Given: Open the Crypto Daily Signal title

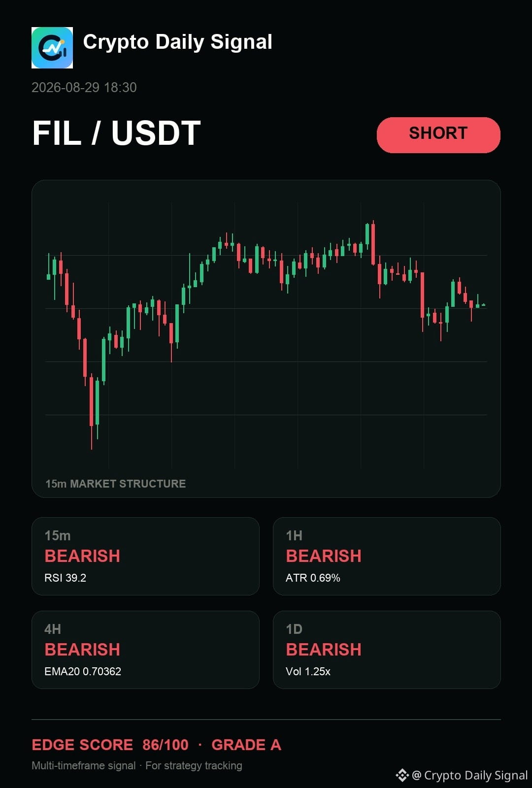Looking at the screenshot, I should [177, 42].
